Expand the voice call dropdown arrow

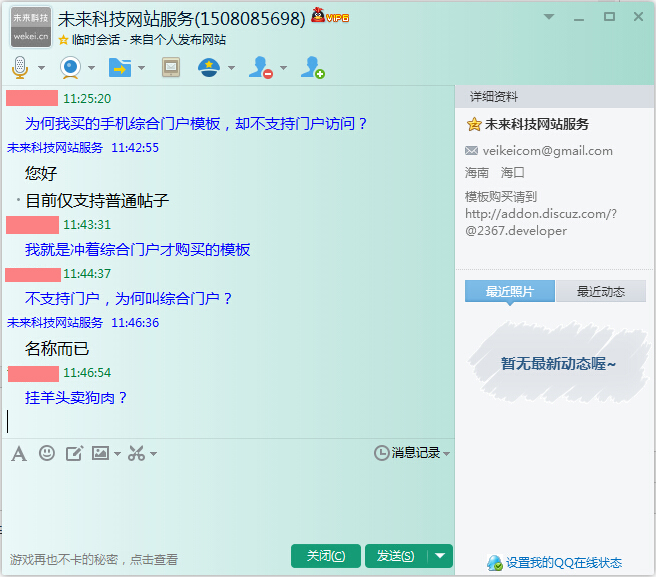coord(41,68)
